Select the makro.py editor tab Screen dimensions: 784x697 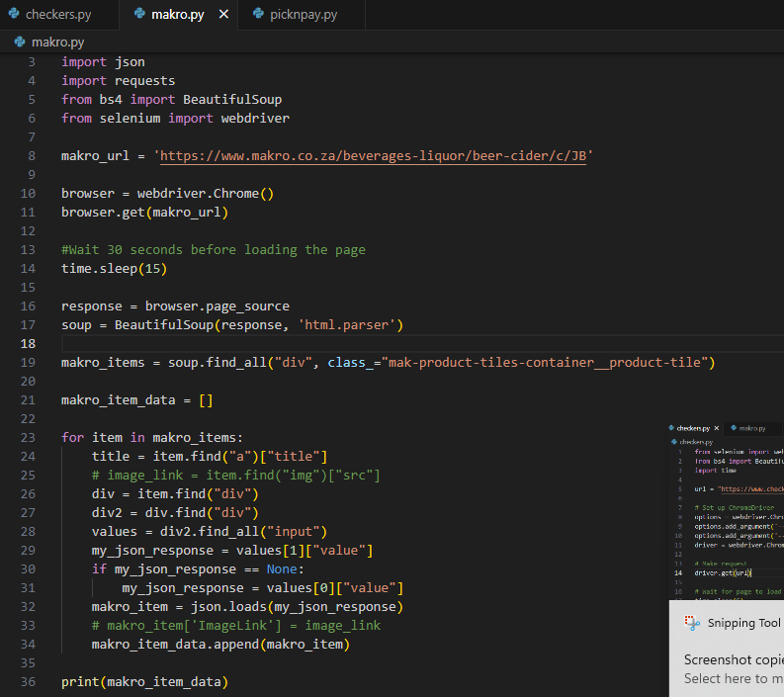[178, 15]
